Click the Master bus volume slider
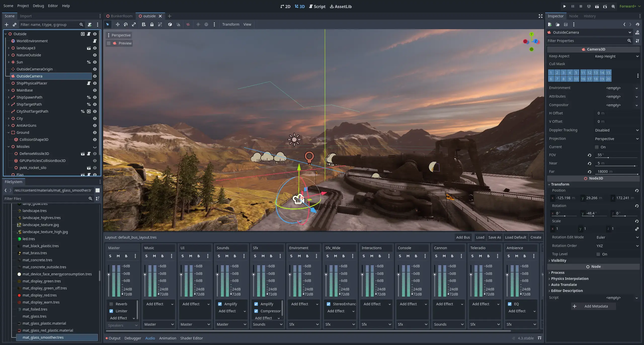Screen dimensions: 644x345 [x=109, y=281]
